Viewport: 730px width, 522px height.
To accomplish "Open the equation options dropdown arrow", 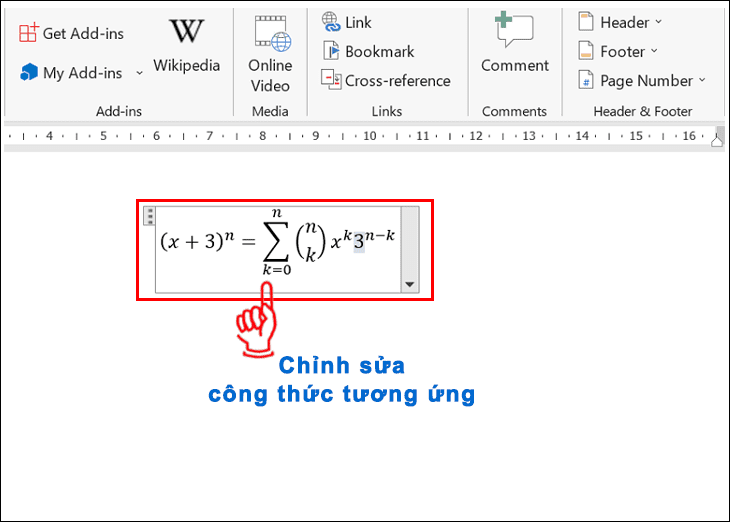I will (408, 285).
